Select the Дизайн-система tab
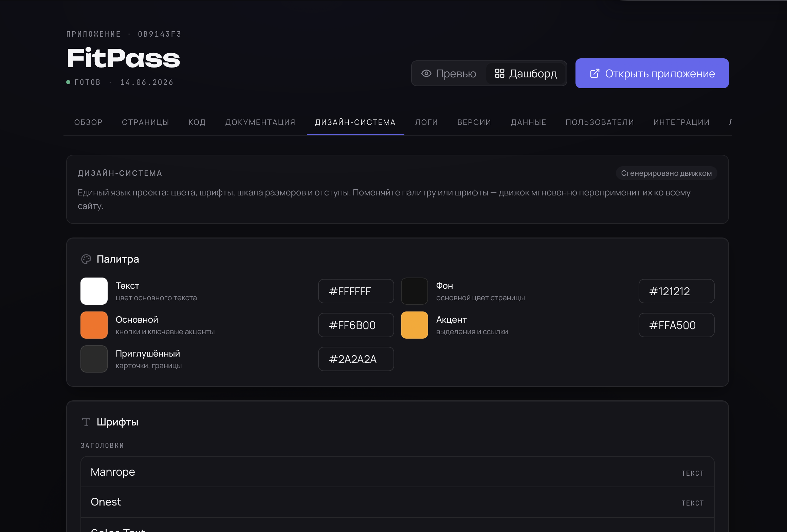787x532 pixels. click(x=355, y=122)
